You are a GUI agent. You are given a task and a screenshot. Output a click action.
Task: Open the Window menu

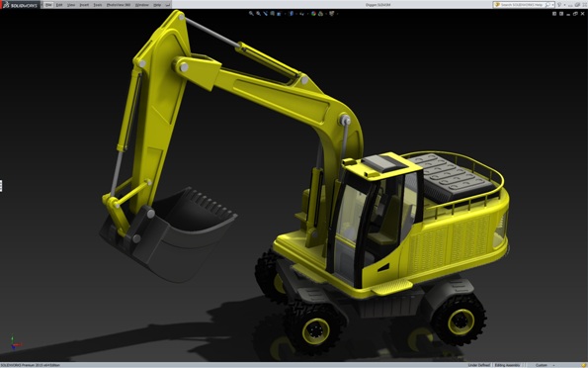pos(141,5)
